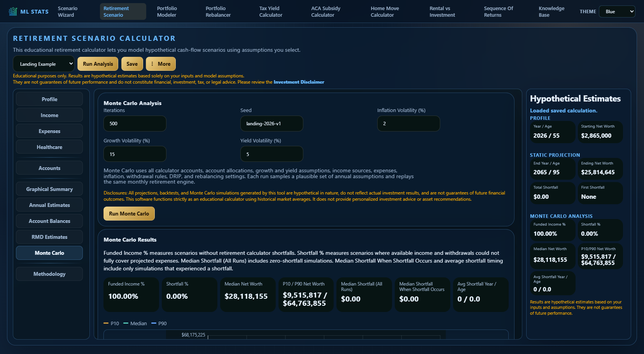The width and height of the screenshot is (644, 354).
Task: Click the Iterations input field
Action: click(x=135, y=123)
